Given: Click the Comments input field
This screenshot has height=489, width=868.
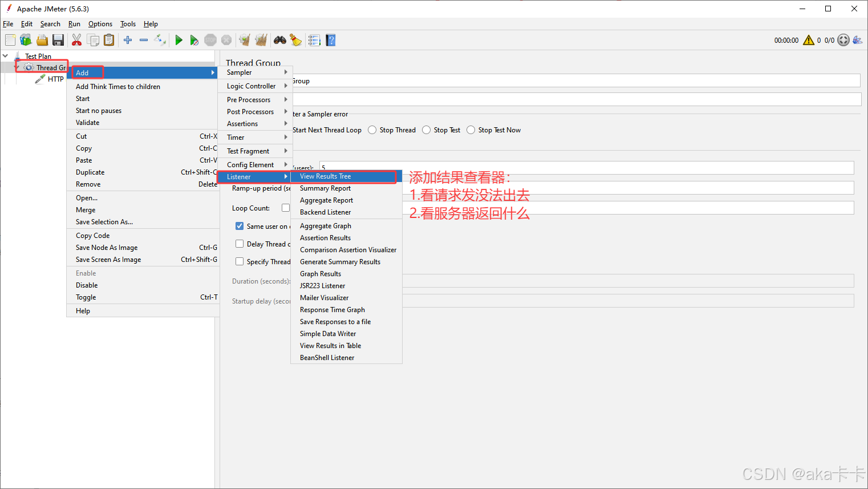Looking at the screenshot, I should point(576,99).
